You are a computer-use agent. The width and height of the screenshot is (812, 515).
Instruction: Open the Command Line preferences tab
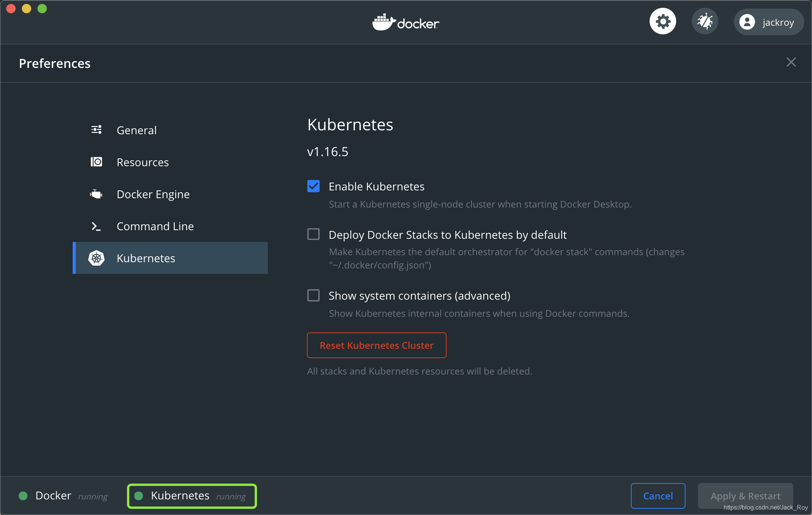[170, 226]
